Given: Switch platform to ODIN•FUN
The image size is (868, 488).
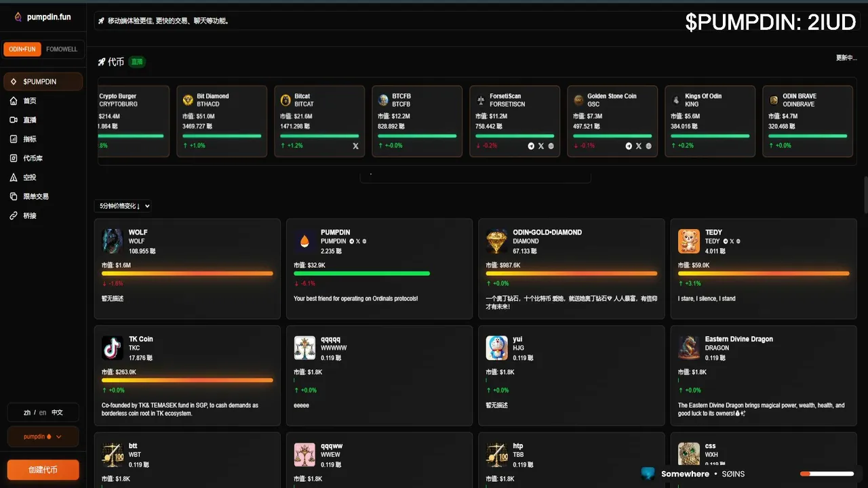Looking at the screenshot, I should [23, 49].
